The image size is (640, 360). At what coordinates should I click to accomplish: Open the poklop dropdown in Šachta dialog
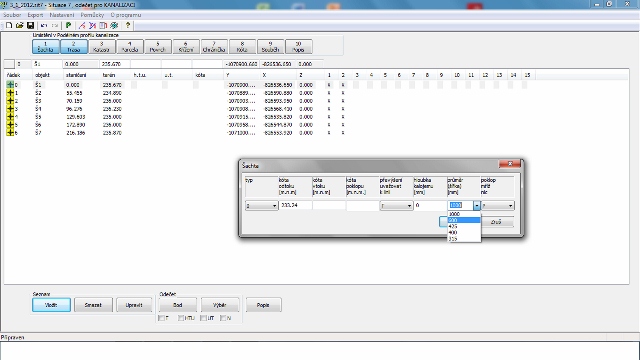498,206
